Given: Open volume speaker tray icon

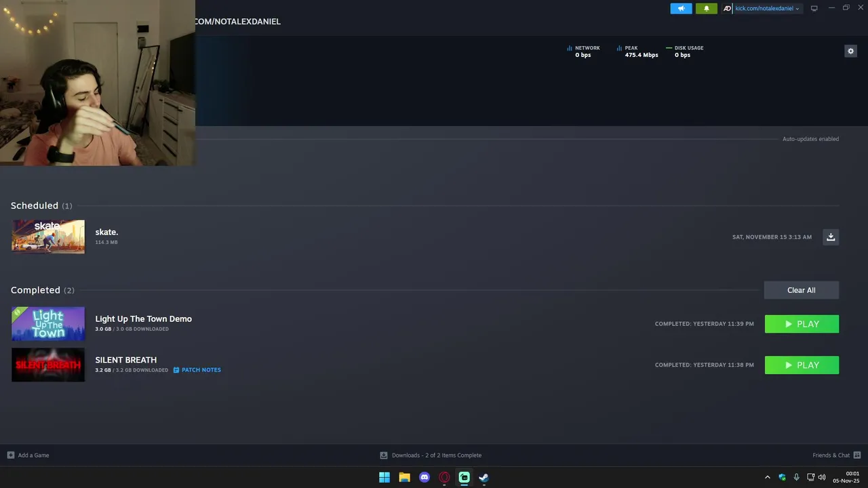Looking at the screenshot, I should pos(822,477).
